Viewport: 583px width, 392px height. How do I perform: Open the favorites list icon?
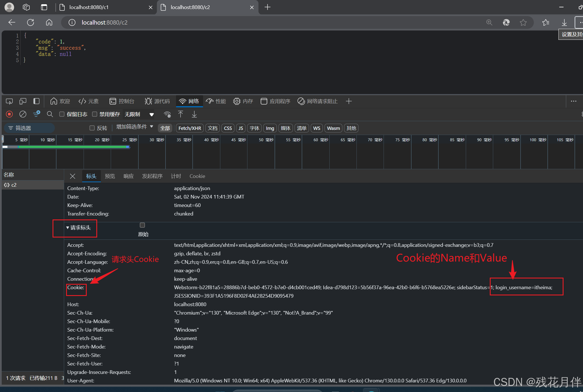pyautogui.click(x=546, y=22)
